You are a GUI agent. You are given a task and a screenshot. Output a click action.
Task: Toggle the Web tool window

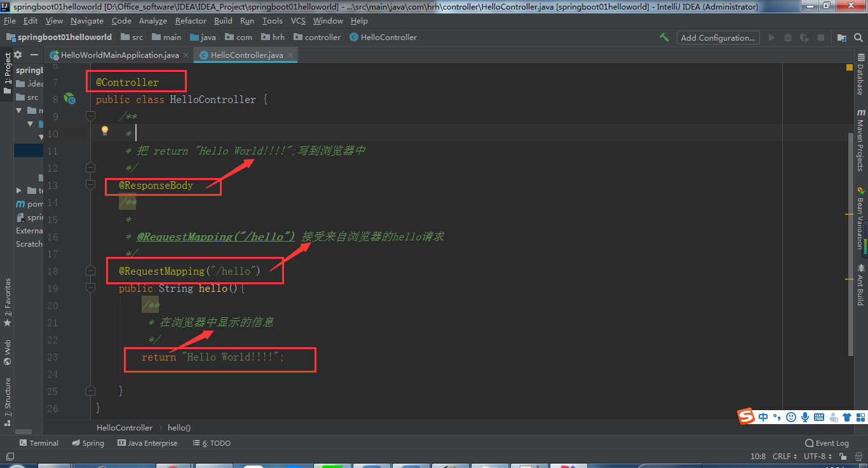point(7,352)
